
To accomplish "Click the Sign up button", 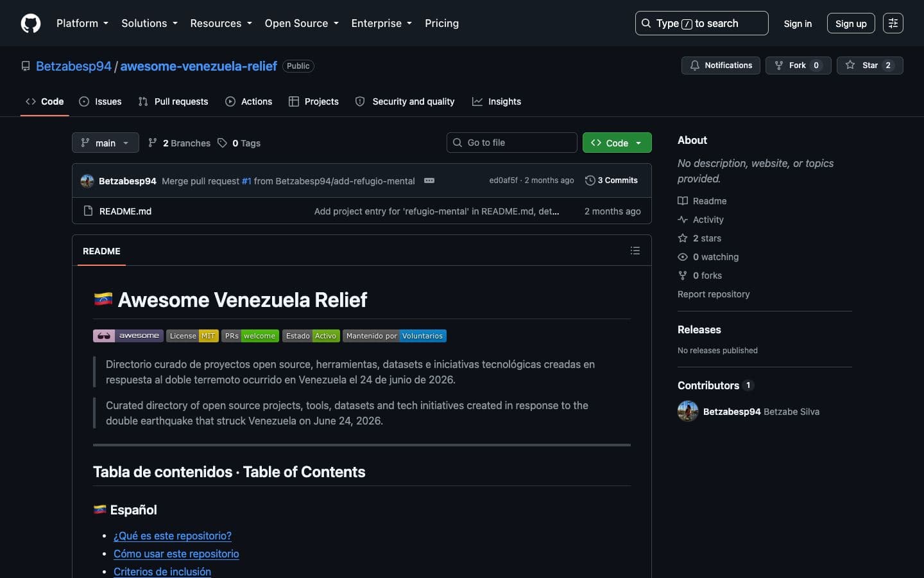I will click(x=851, y=24).
